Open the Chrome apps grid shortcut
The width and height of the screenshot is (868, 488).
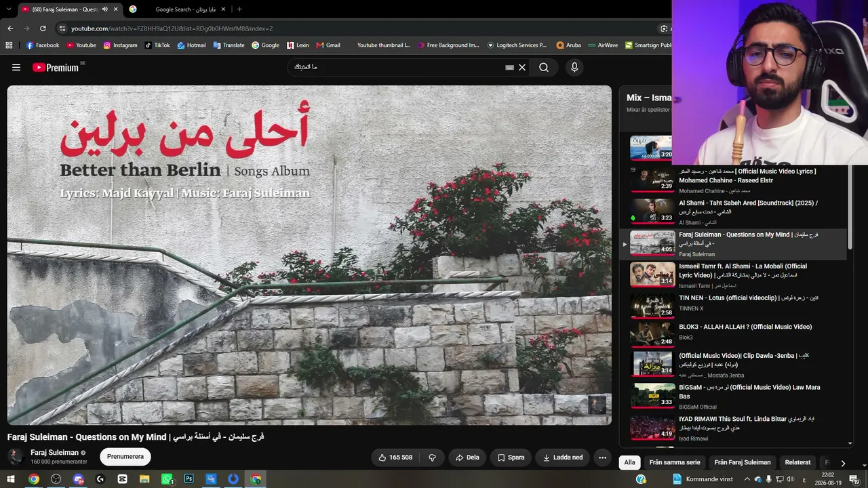coord(9,45)
